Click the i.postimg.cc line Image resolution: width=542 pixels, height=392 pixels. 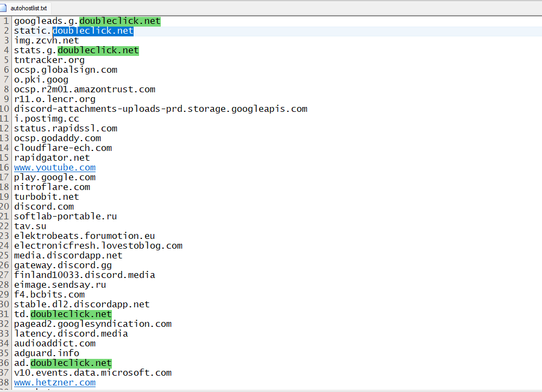[46, 119]
